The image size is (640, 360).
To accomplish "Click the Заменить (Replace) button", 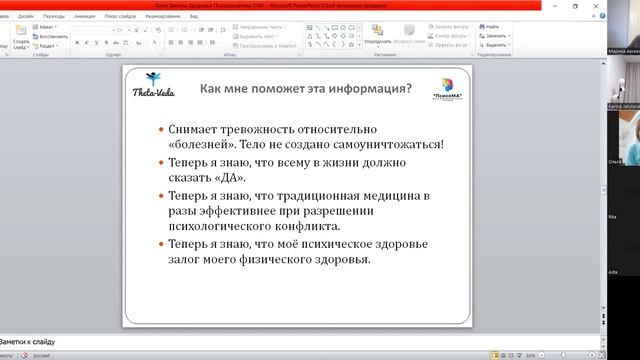I will [495, 36].
